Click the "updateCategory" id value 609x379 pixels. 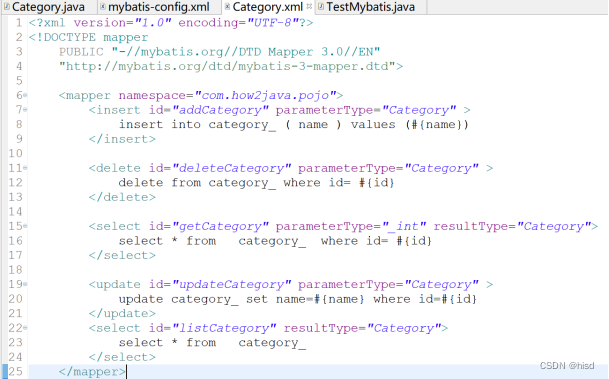[231, 285]
